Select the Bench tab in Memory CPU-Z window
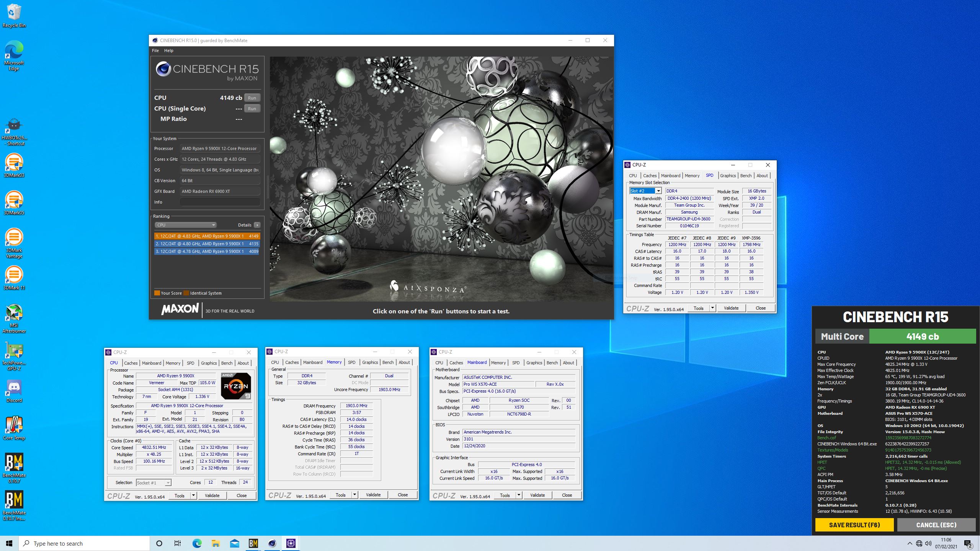Viewport: 980px width, 551px height. pos(388,362)
